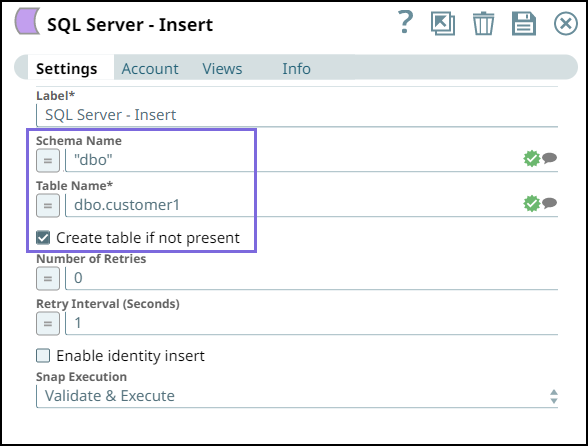Open the Snap Execution dropdown
Screen dimensions: 588x446
tap(297, 396)
